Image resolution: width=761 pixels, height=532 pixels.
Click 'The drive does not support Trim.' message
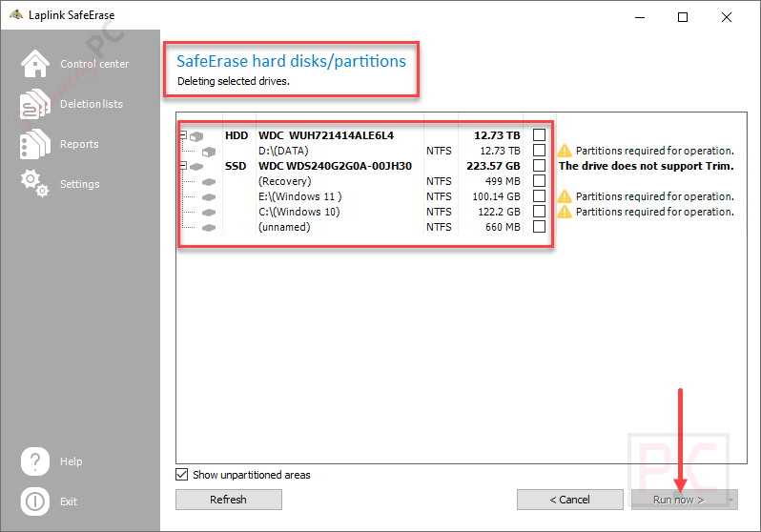(x=646, y=166)
